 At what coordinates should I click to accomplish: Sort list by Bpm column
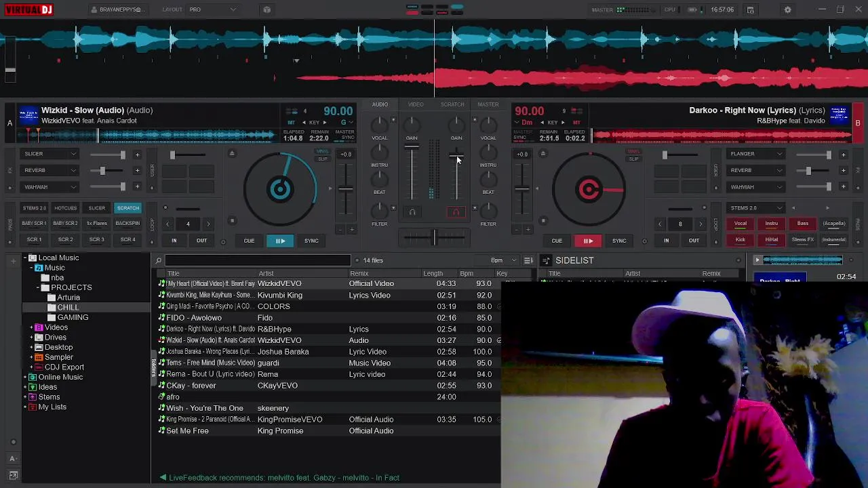click(467, 273)
